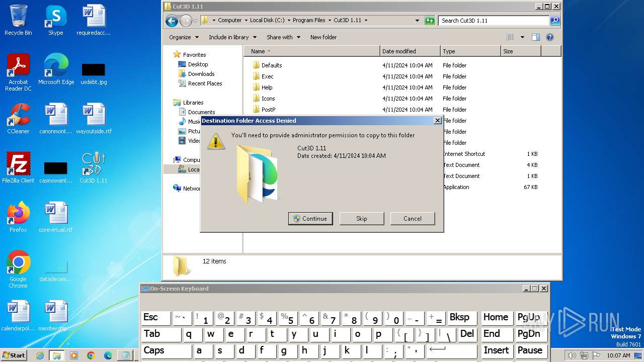This screenshot has width=644, height=362.
Task: Click the Search Cut3D 1.11 field
Action: pyautogui.click(x=494, y=21)
